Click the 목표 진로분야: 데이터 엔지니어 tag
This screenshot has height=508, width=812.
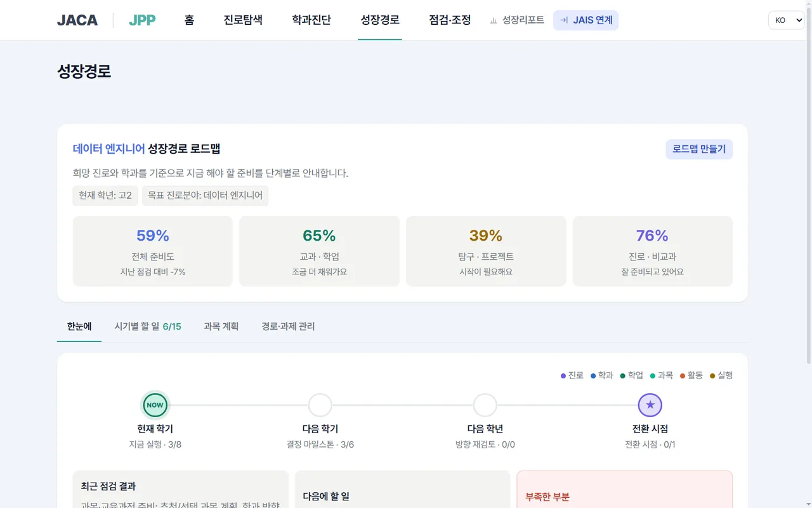point(205,196)
